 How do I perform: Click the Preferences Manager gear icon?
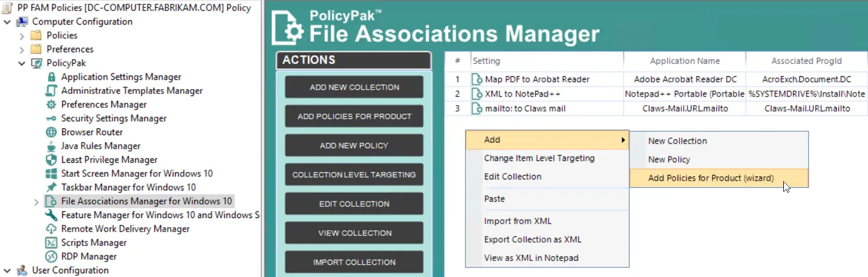(52, 104)
